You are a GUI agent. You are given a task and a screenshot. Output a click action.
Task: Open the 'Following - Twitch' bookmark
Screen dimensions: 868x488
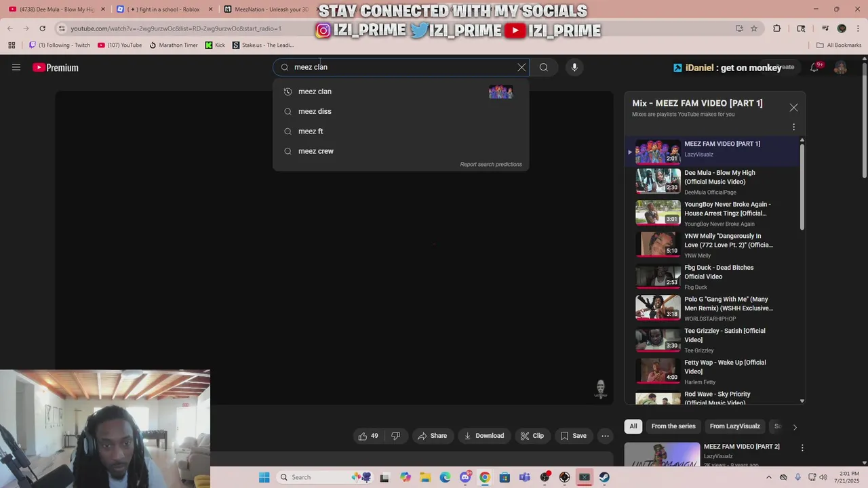pos(60,45)
